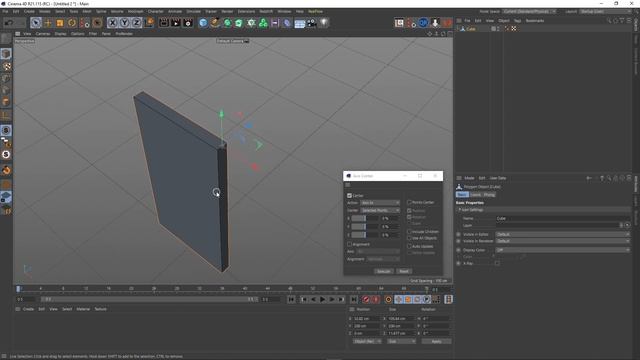Image resolution: width=640 pixels, height=360 pixels.
Task: Click the Undo arrow icon
Action: tap(8, 23)
